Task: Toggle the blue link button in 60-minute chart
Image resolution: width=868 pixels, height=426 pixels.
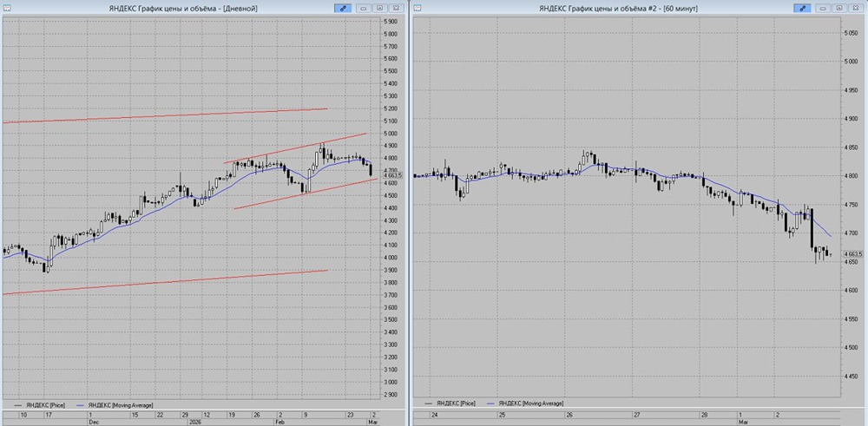Action: (801, 9)
